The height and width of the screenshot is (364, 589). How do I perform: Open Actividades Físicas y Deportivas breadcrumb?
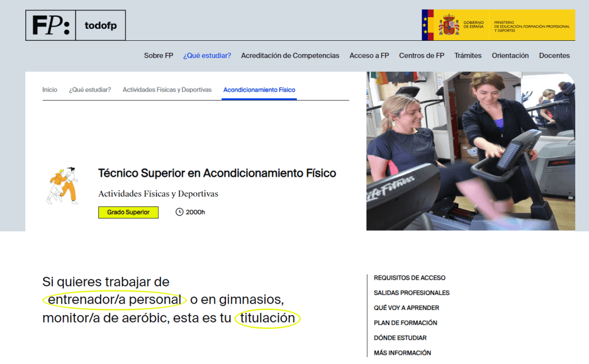[x=167, y=90]
